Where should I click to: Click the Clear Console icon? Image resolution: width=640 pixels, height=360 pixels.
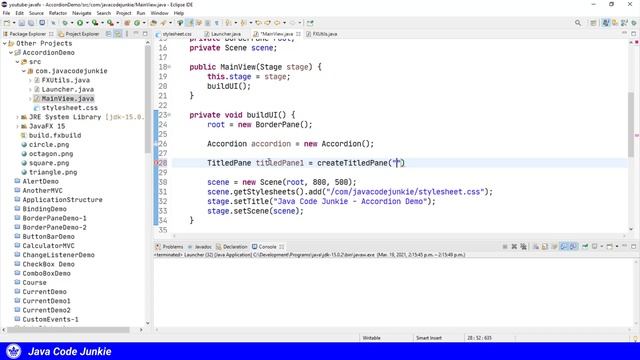(536, 247)
